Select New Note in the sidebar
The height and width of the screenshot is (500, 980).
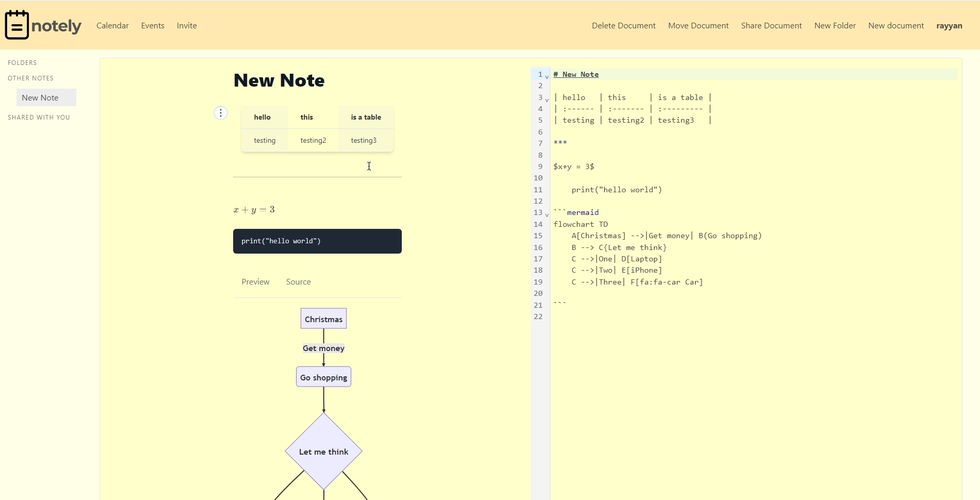click(46, 97)
